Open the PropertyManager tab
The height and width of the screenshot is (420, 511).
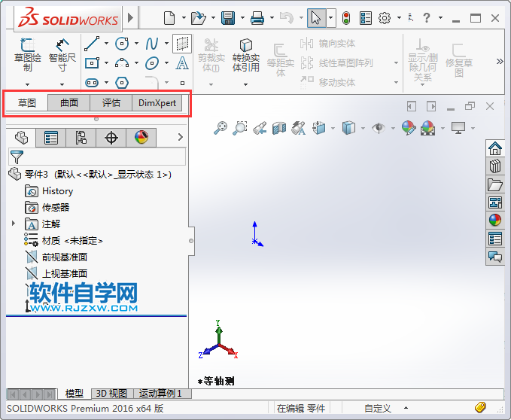point(51,138)
